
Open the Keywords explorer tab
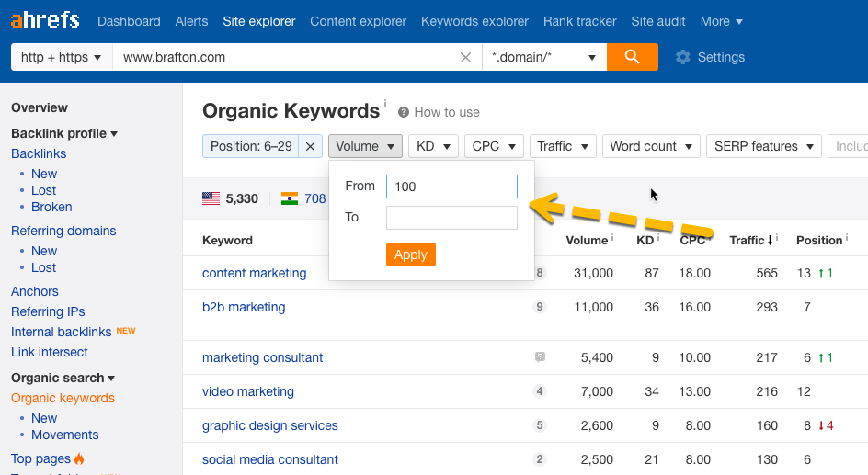pyautogui.click(x=474, y=21)
